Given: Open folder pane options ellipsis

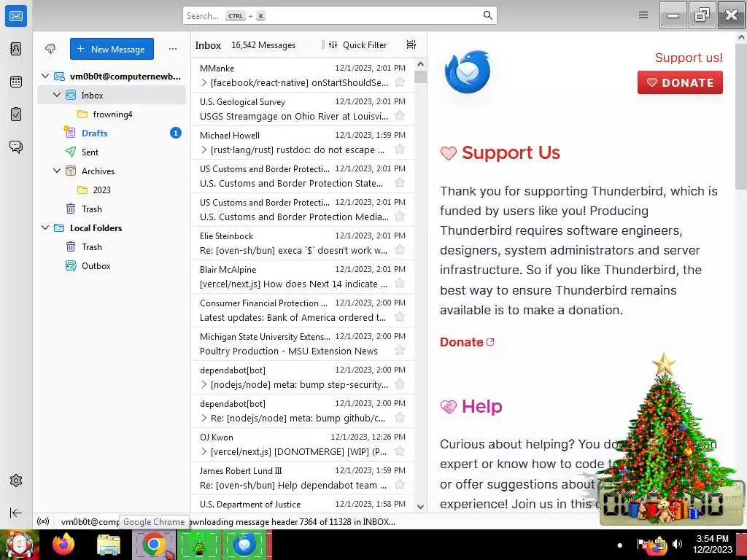Looking at the screenshot, I should click(172, 49).
